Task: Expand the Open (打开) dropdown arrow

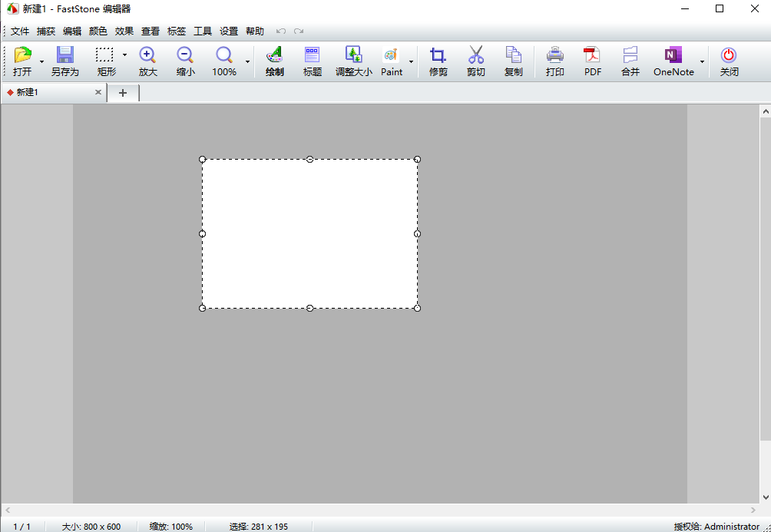Action: tap(41, 61)
